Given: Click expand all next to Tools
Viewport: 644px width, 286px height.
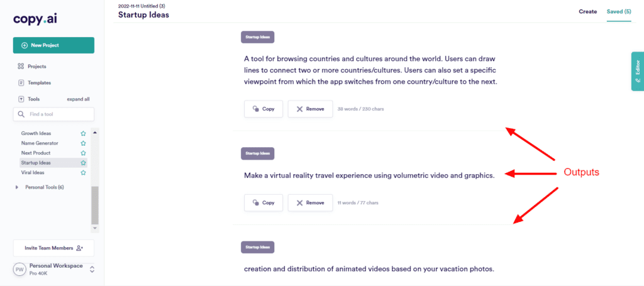Looking at the screenshot, I should [x=78, y=99].
